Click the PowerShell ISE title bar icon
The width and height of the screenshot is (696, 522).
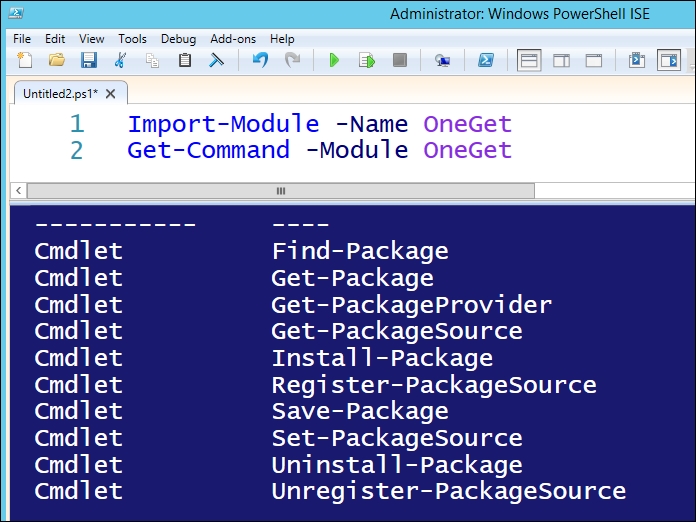click(16, 14)
